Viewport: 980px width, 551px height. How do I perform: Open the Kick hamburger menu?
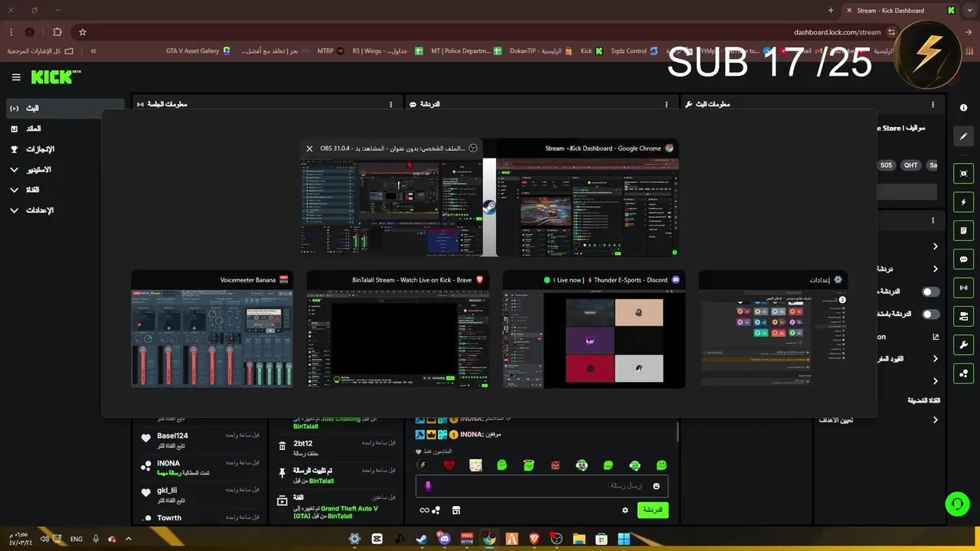(16, 77)
